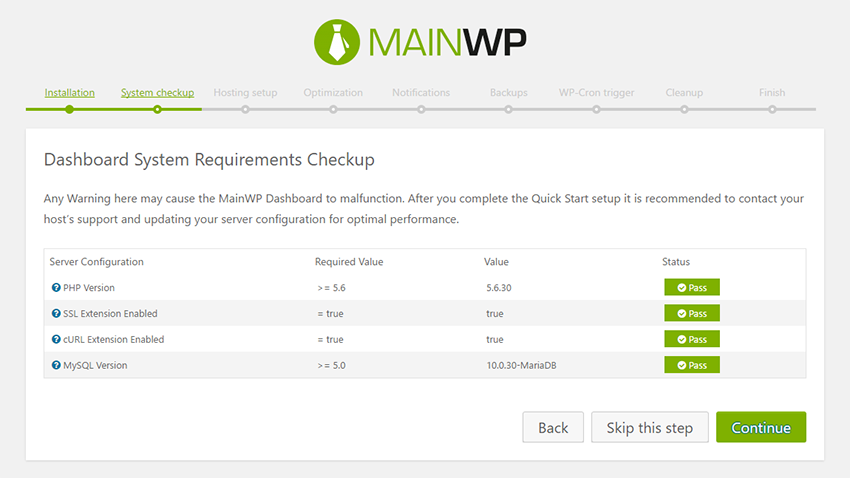Click the cURL Extension Enabled label
Screen dimensions: 850x478
coord(113,339)
